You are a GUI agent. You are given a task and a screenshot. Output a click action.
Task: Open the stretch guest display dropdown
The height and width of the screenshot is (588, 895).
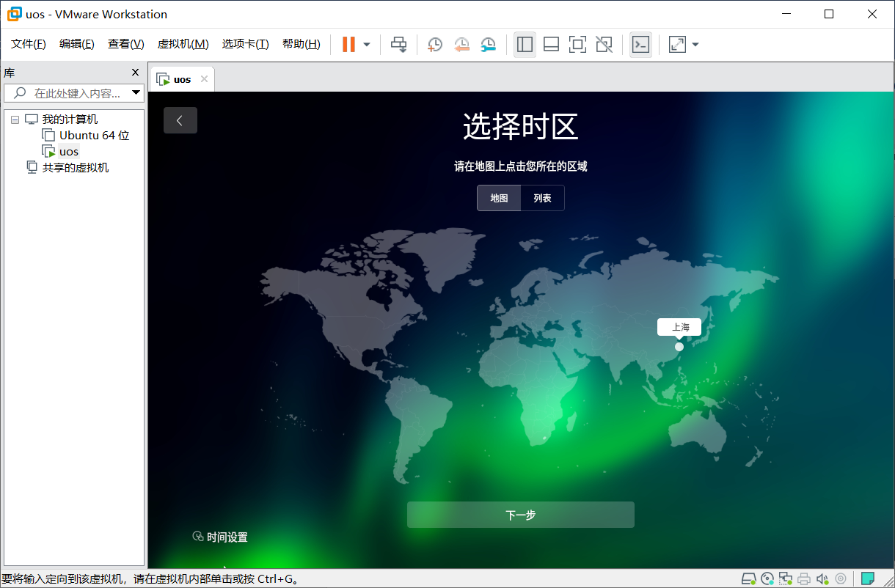tap(695, 45)
